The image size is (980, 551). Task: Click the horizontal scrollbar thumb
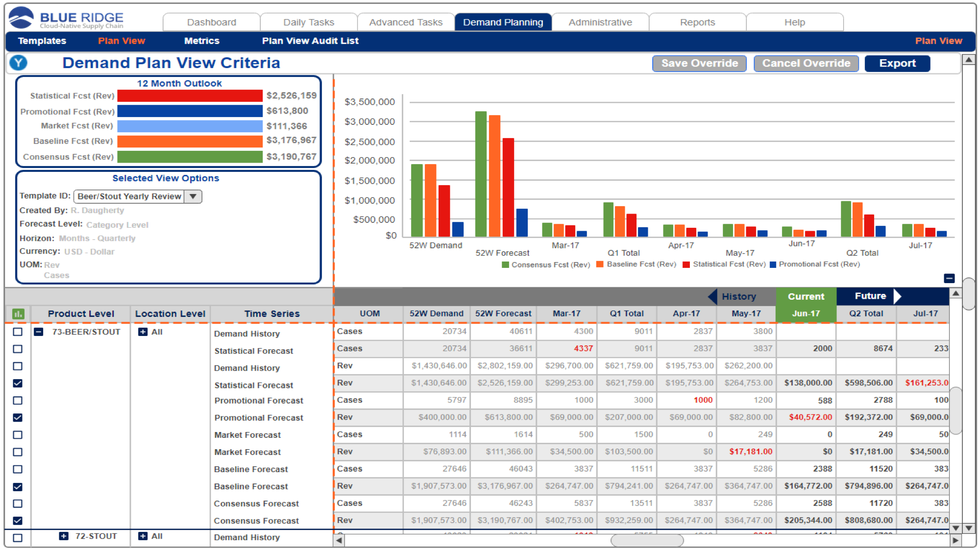coord(647,540)
